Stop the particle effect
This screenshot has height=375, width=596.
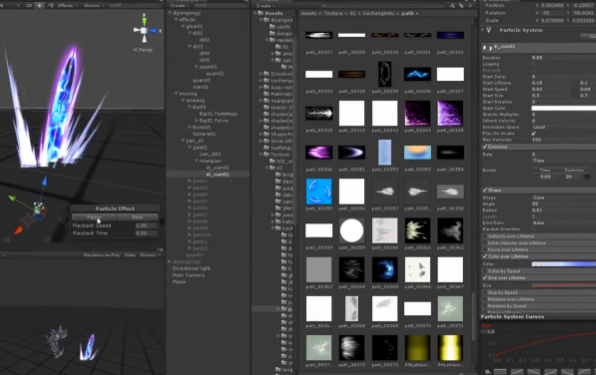[137, 217]
